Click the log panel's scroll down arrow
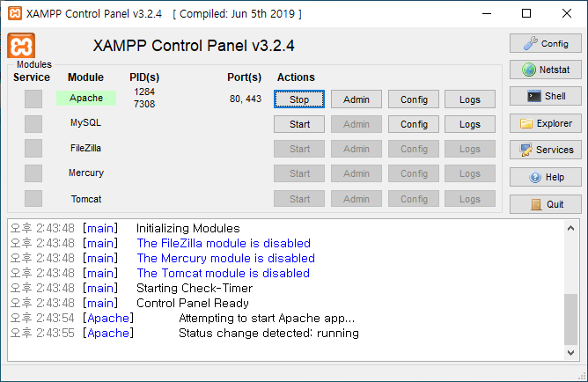The image size is (588, 382). click(x=570, y=353)
